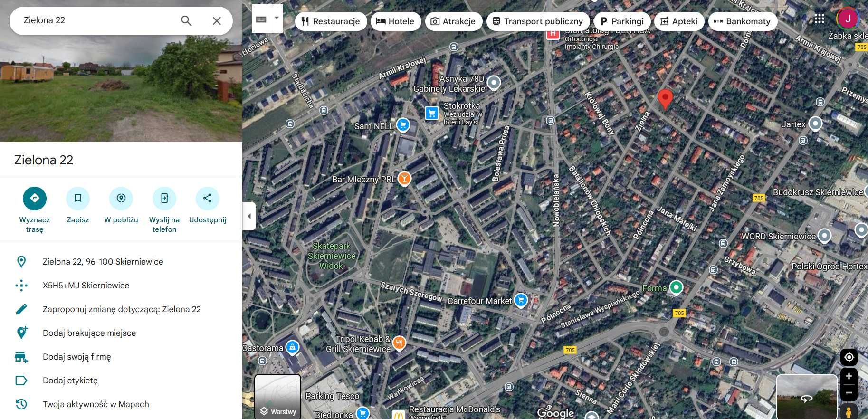Share place via Udostępnij icon
Image resolution: width=868 pixels, height=419 pixels.
pyautogui.click(x=207, y=198)
